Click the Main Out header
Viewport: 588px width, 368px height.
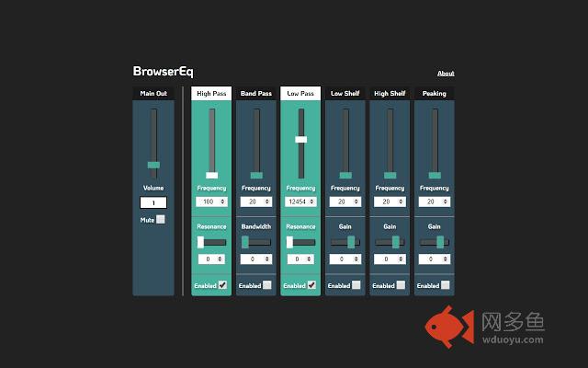pyautogui.click(x=153, y=94)
